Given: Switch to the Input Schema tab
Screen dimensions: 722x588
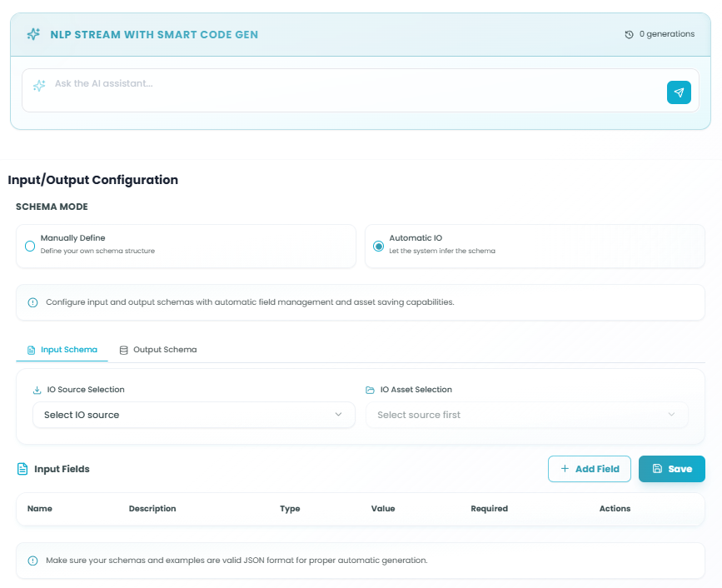Looking at the screenshot, I should 62,350.
